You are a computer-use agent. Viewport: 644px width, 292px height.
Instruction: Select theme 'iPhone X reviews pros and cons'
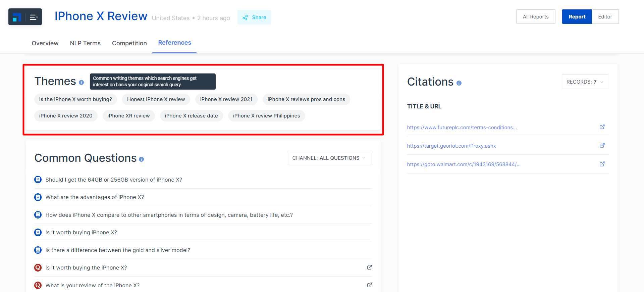point(306,99)
